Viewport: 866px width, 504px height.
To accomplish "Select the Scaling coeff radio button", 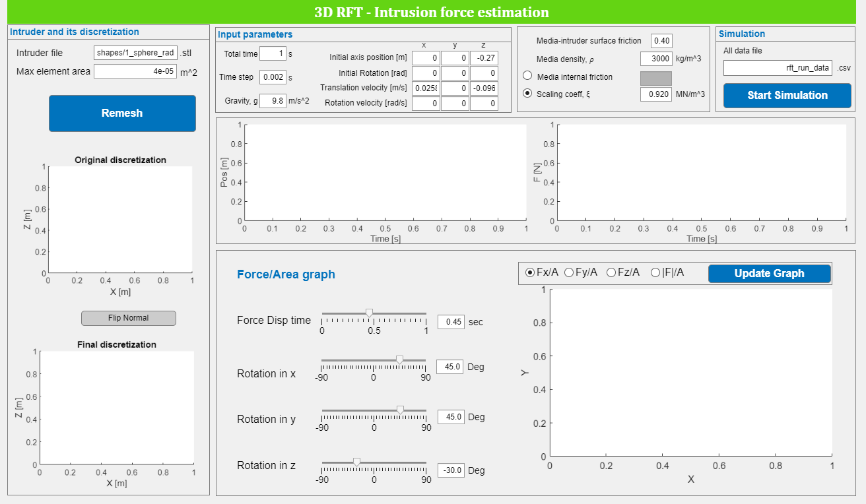I will click(528, 94).
